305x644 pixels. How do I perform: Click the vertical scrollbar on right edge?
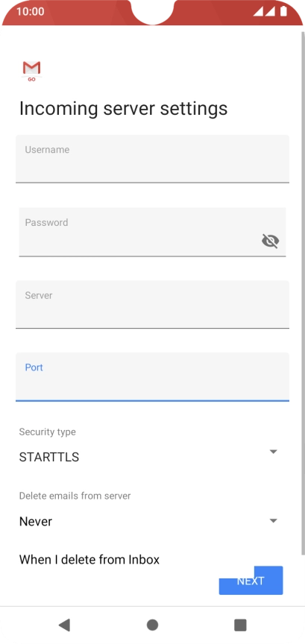[x=304, y=288]
